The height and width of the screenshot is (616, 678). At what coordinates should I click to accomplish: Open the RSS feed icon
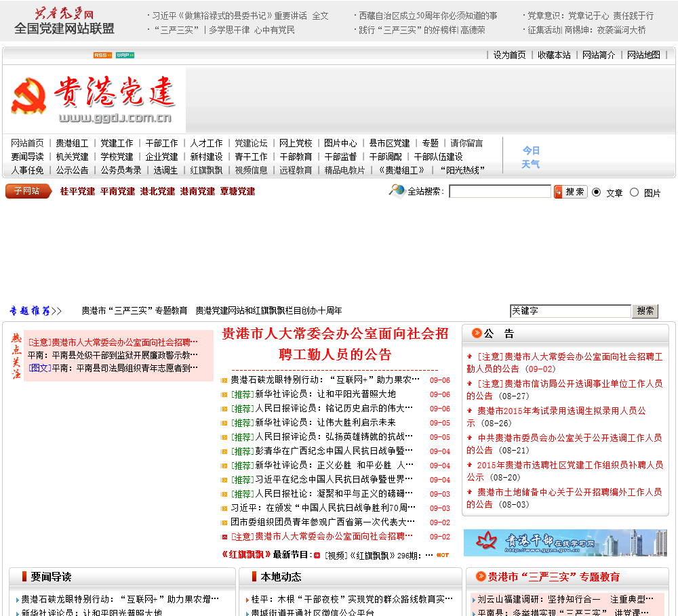(x=102, y=56)
